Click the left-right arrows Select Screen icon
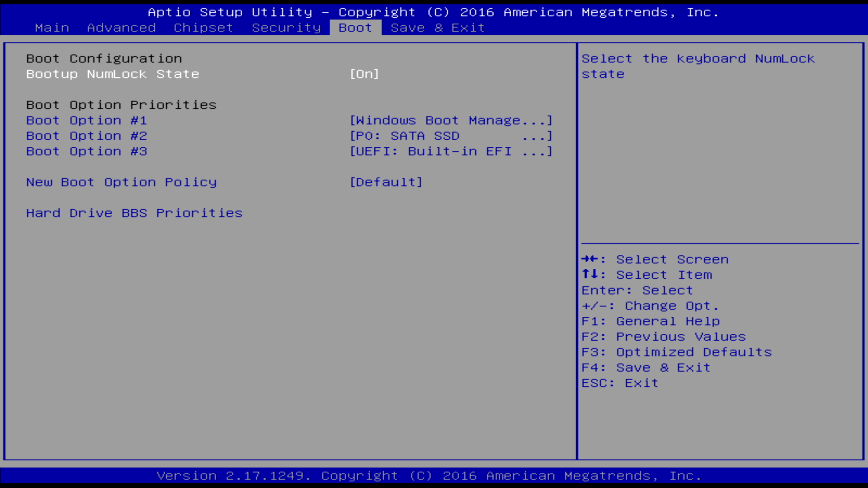The image size is (868, 488). click(x=590, y=259)
